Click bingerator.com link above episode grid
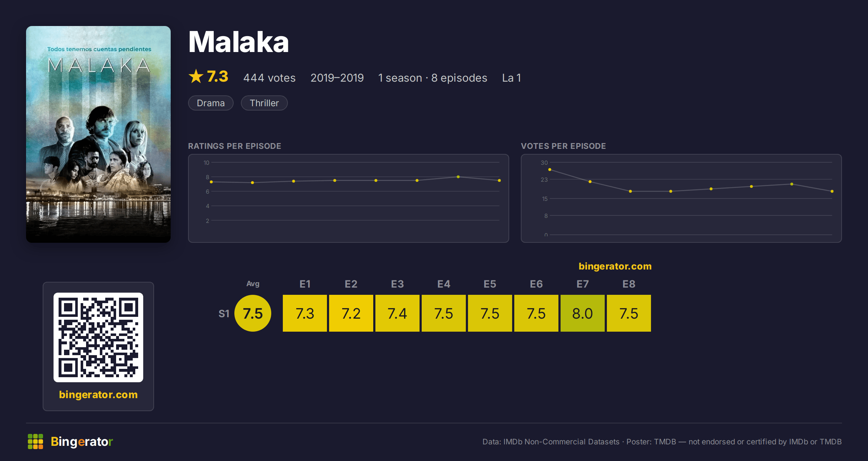This screenshot has width=868, height=461. pyautogui.click(x=615, y=266)
